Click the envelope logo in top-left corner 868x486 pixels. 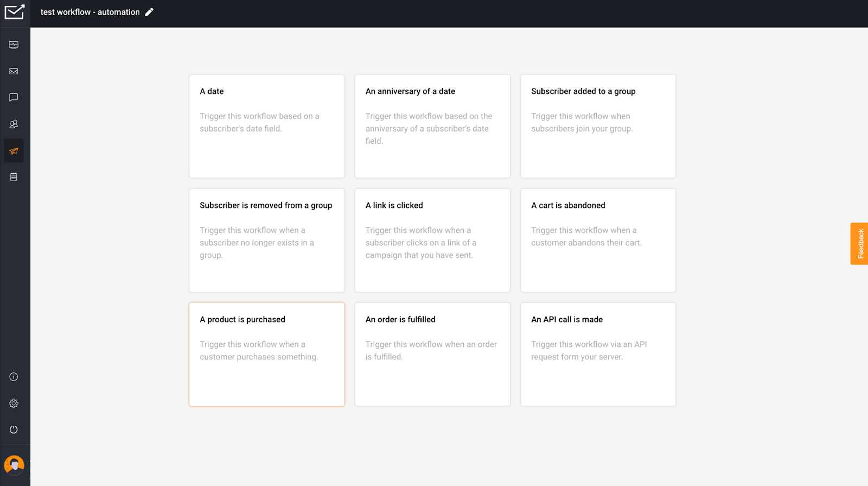pyautogui.click(x=15, y=12)
